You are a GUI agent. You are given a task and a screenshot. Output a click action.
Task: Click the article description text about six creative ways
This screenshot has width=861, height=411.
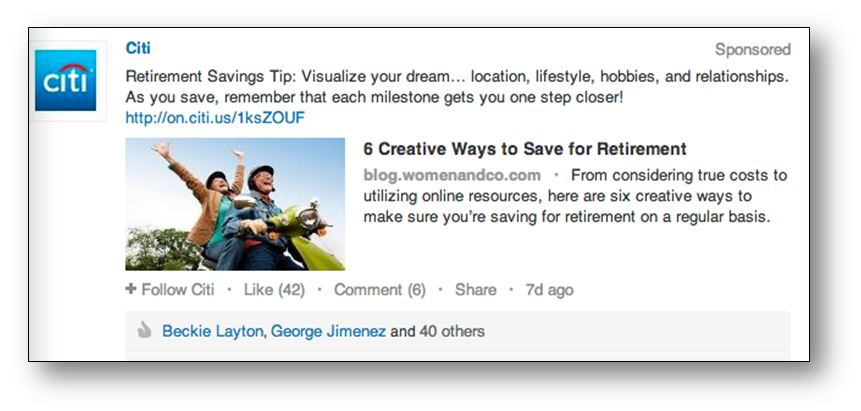click(575, 196)
